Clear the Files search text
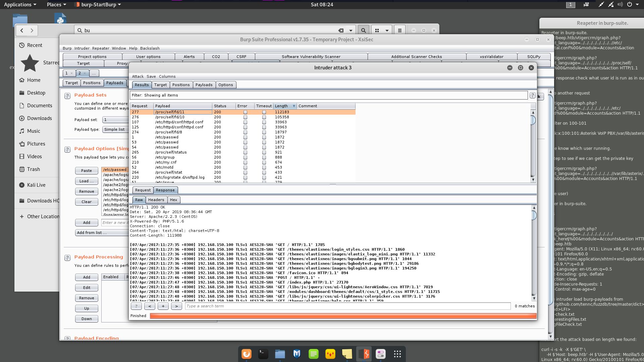This screenshot has width=644, height=362. [x=341, y=31]
